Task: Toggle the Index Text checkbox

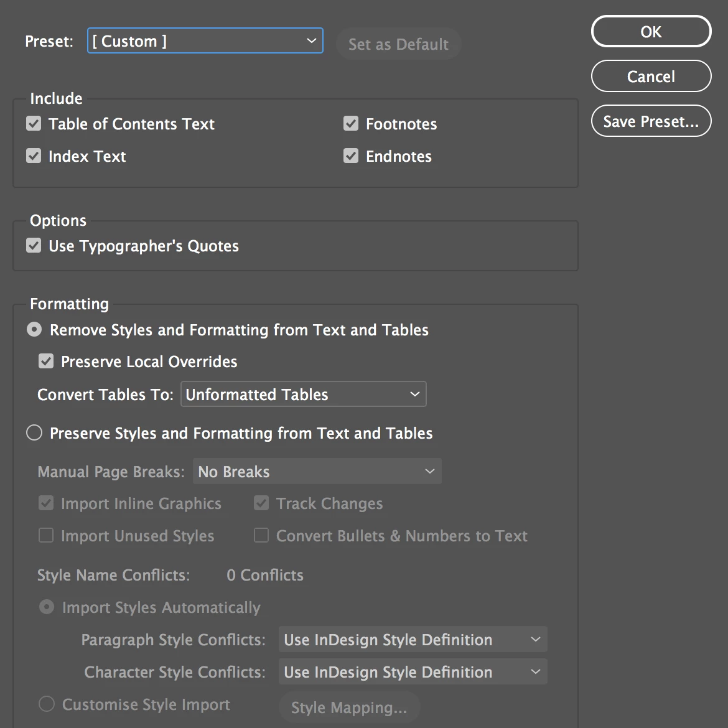Action: tap(34, 156)
